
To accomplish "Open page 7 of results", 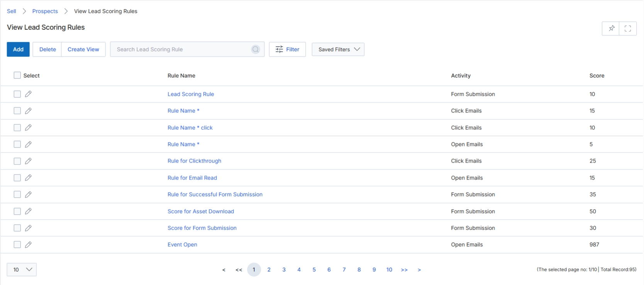I will pos(344,270).
